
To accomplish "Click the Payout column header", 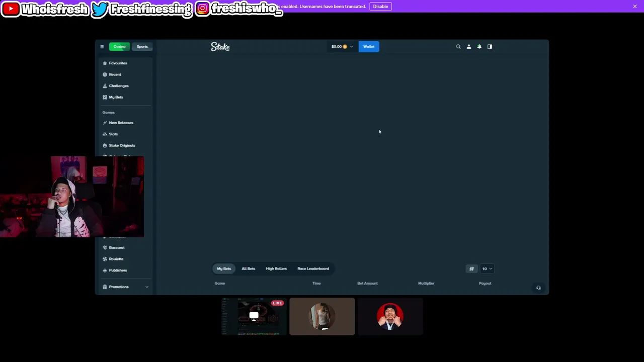I will pyautogui.click(x=485, y=283).
